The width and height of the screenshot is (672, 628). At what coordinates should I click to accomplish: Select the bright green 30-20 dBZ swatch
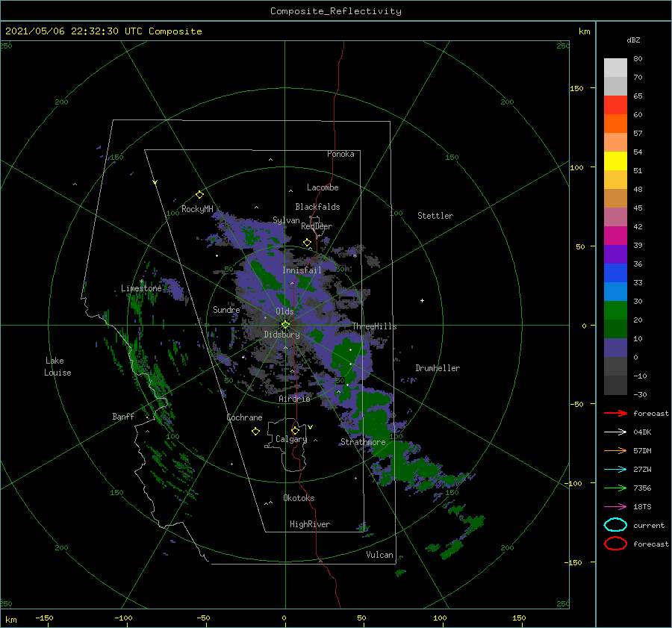(x=615, y=311)
